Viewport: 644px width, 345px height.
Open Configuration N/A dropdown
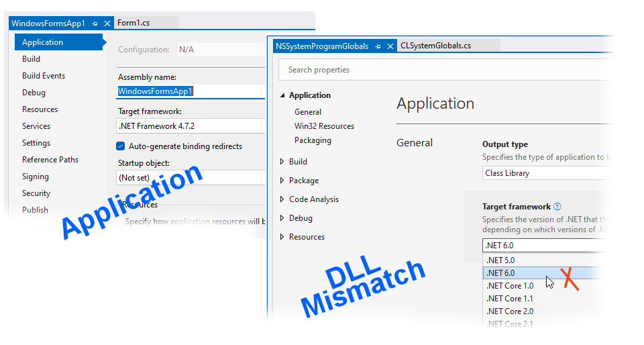pyautogui.click(x=221, y=50)
